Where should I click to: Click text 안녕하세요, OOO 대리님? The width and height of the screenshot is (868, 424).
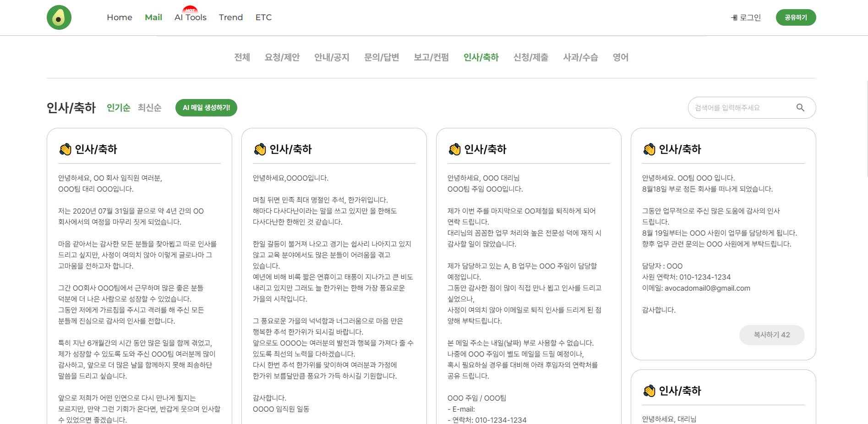click(483, 178)
